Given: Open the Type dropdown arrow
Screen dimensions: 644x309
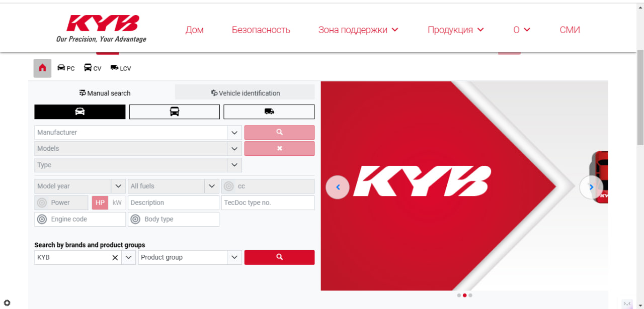Looking at the screenshot, I should (x=234, y=165).
